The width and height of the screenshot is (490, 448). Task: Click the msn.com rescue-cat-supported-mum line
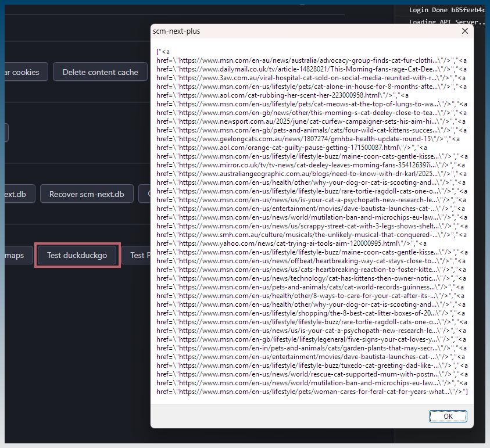(312, 374)
